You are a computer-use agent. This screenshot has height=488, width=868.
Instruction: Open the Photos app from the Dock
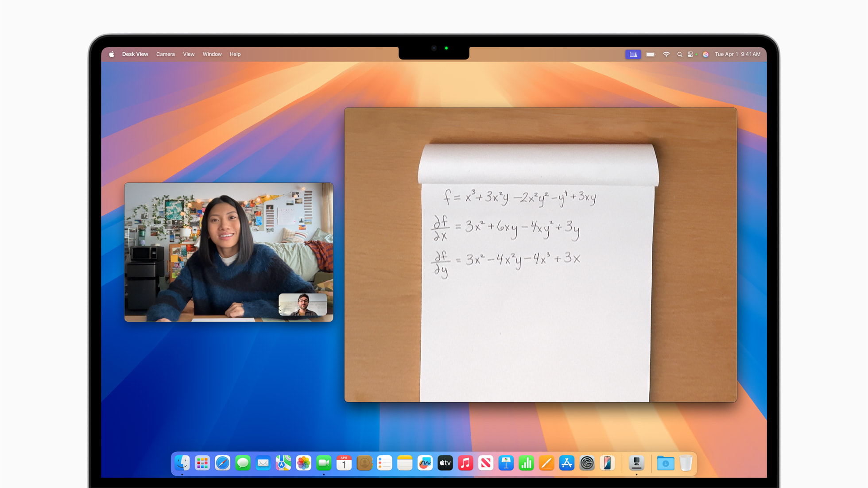tap(304, 463)
